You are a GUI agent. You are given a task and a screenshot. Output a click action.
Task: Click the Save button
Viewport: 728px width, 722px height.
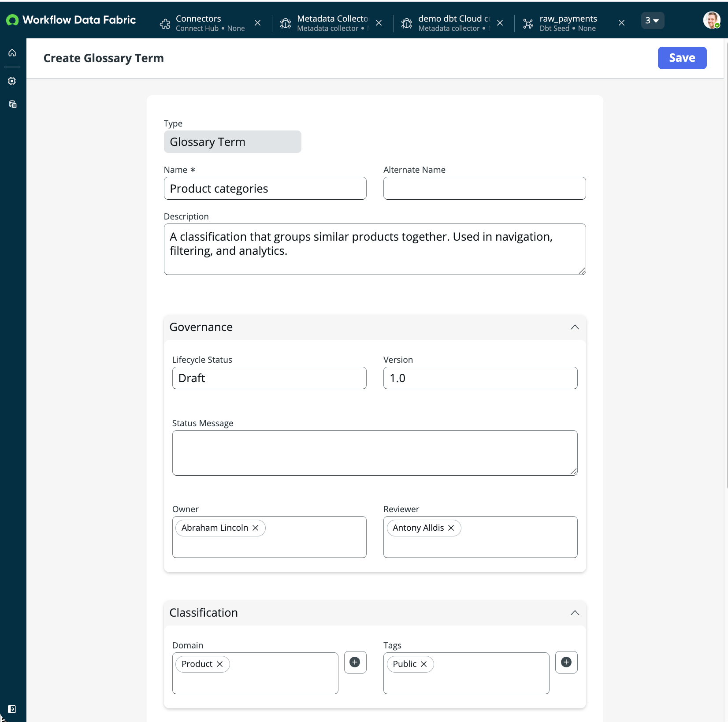[x=682, y=58]
